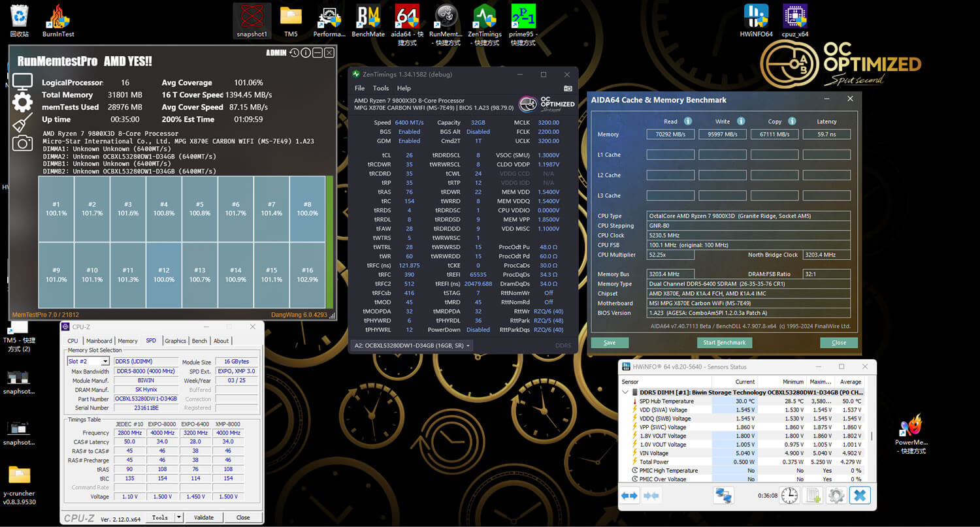Open the history clock icon beside ADMIN
The height and width of the screenshot is (527, 980).
[x=295, y=53]
